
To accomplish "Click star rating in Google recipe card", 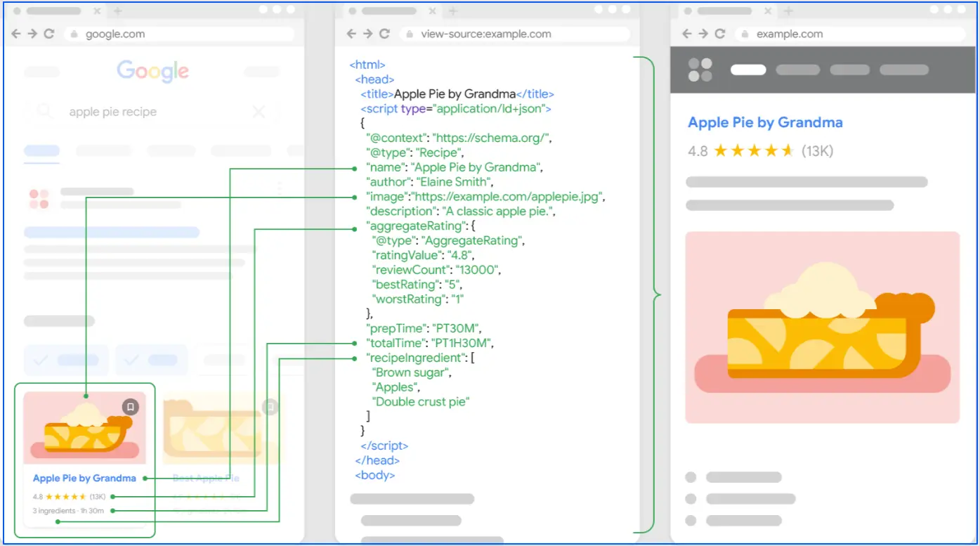I will click(69, 496).
